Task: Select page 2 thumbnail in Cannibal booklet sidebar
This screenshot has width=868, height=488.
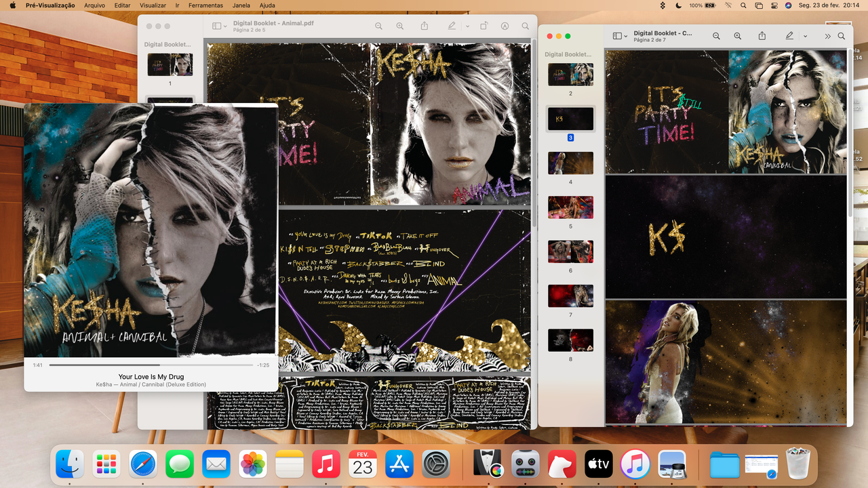Action: (x=570, y=75)
